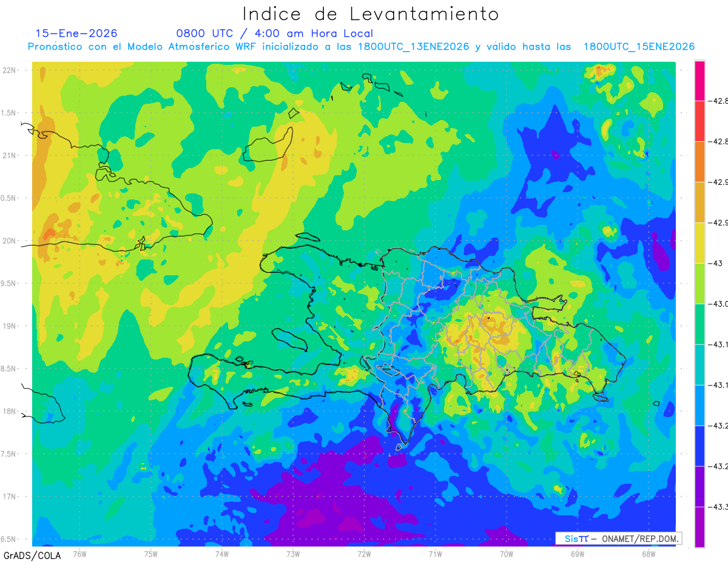Click the 'SisTT - ONAMET/REP.DOM.' credit box
728x562 pixels.
point(618,538)
